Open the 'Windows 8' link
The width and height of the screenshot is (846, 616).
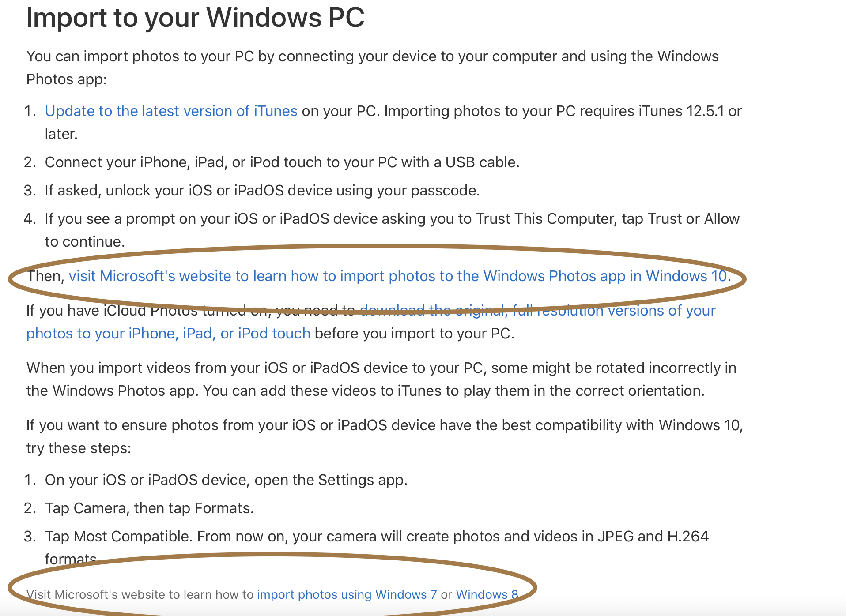(487, 595)
